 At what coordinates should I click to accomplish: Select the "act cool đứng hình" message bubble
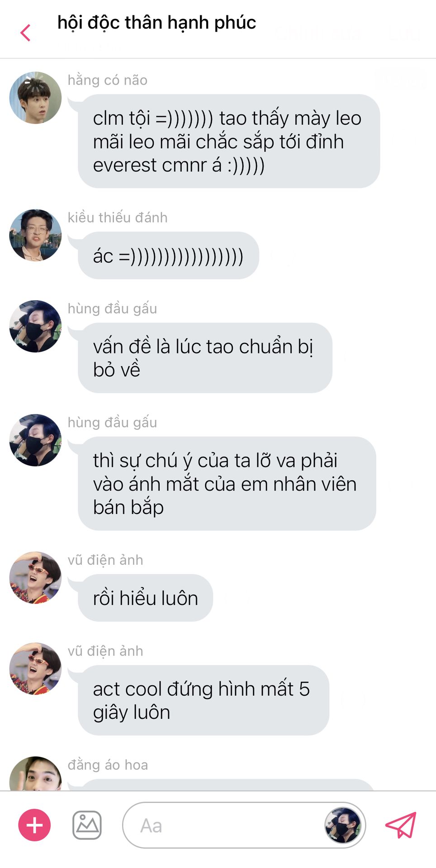click(204, 700)
